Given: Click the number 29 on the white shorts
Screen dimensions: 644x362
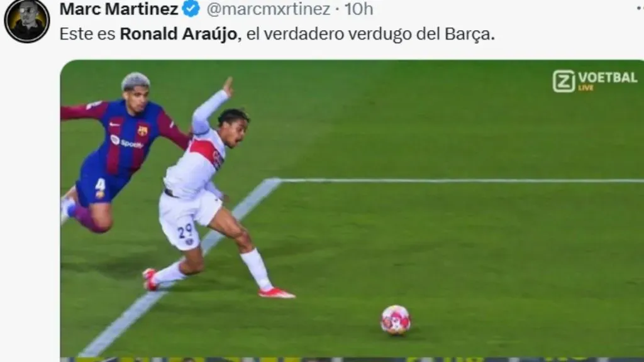Looking at the screenshot, I should (186, 231).
